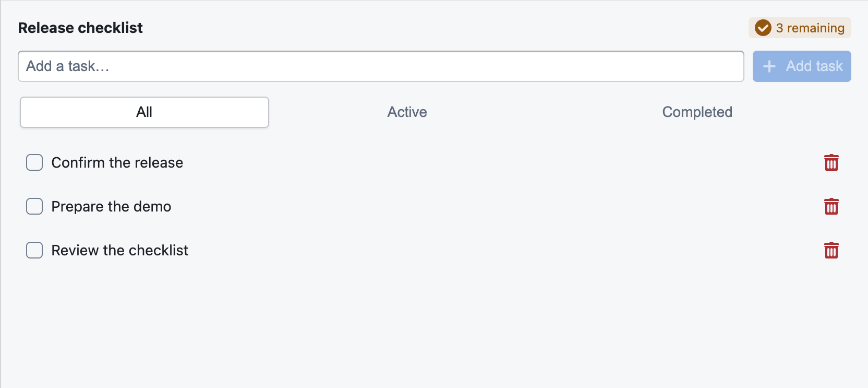Click the Add task button label

pos(814,66)
